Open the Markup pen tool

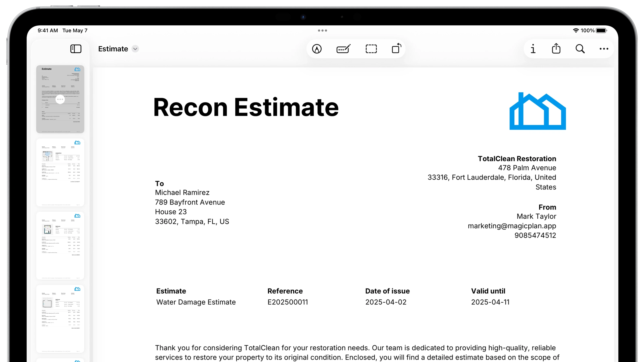pyautogui.click(x=317, y=49)
